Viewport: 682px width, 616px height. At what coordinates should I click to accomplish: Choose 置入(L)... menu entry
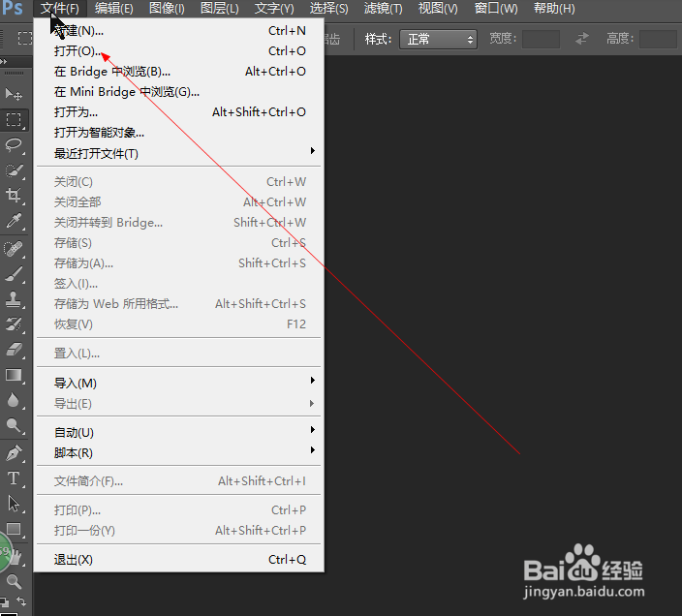(179, 354)
